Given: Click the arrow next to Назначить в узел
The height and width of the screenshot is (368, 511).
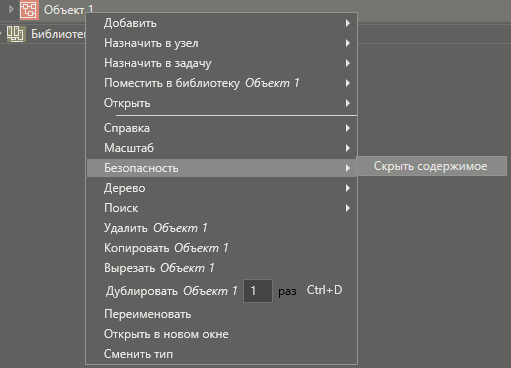Looking at the screenshot, I should point(348,43).
